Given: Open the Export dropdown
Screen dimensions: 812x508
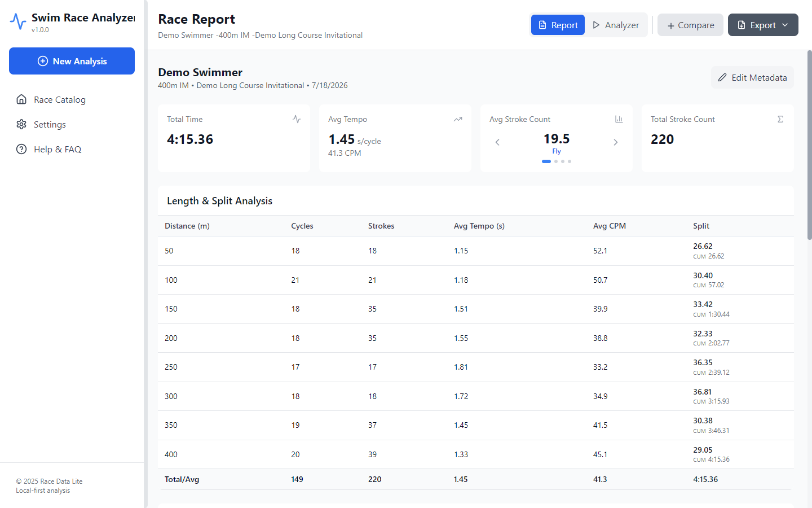Looking at the screenshot, I should 763,25.
